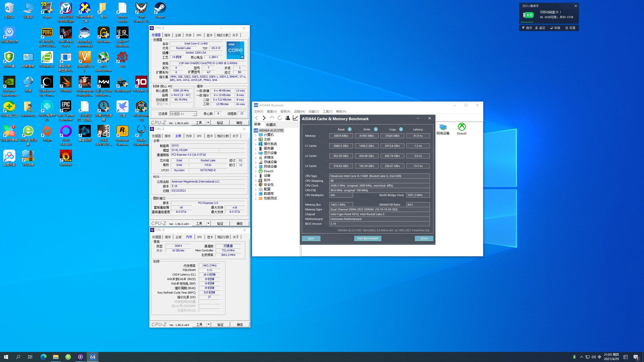Click the Read info icon in benchmark
The width and height of the screenshot is (644, 362).
tap(350, 129)
